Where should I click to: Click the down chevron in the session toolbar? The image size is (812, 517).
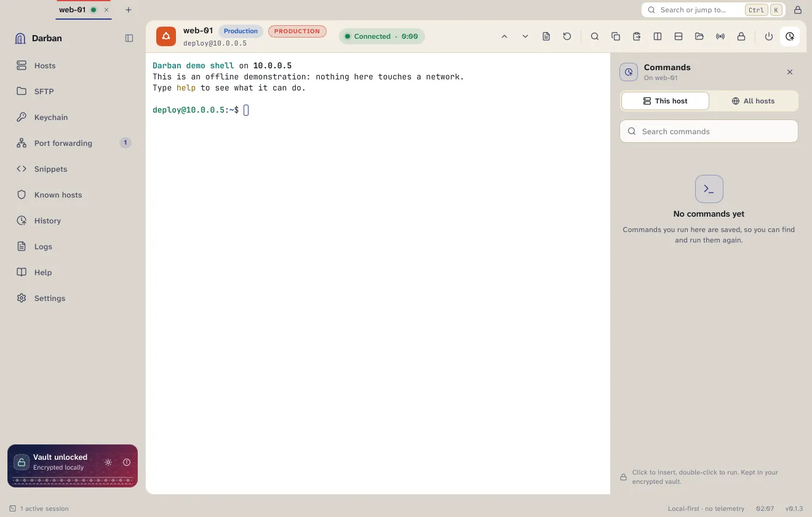pyautogui.click(x=525, y=36)
